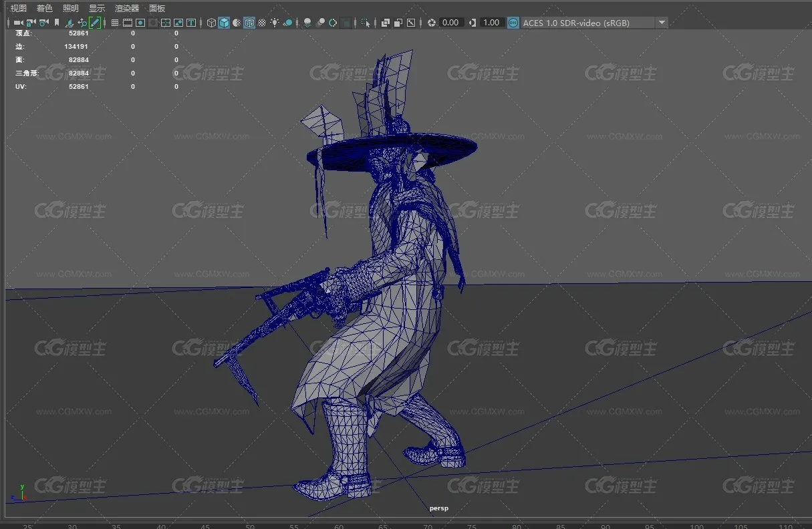The height and width of the screenshot is (529, 812).
Task: Click the Multisample Anti-aliasing icon
Action: tap(333, 23)
